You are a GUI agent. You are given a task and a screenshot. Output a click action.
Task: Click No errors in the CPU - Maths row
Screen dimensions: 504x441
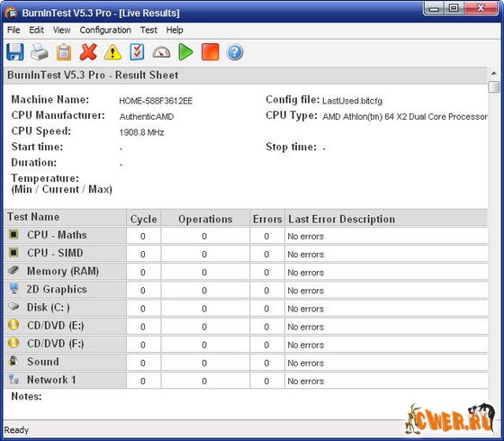point(305,236)
